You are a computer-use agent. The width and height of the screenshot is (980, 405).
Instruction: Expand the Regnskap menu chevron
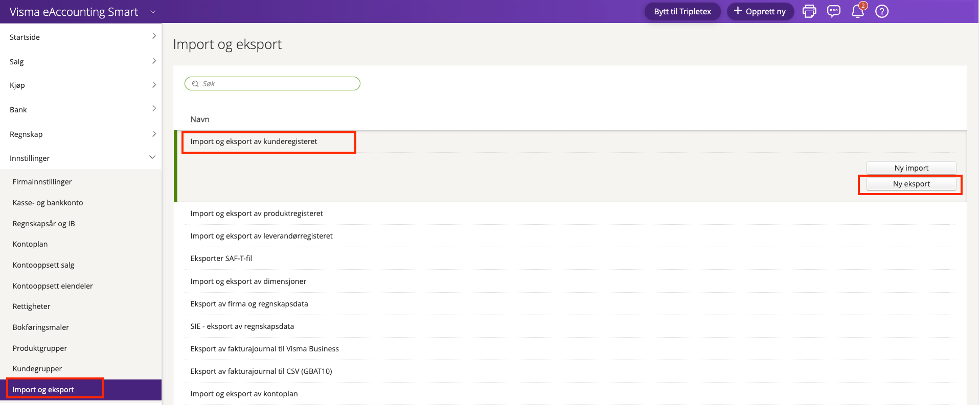click(154, 134)
